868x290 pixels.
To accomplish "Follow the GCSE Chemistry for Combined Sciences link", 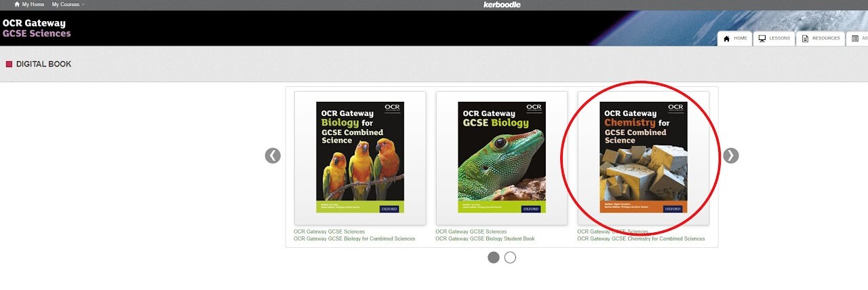I will (x=641, y=238).
